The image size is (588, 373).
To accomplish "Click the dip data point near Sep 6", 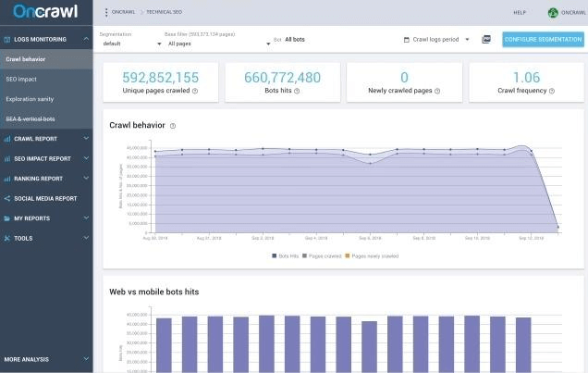I will (x=370, y=163).
